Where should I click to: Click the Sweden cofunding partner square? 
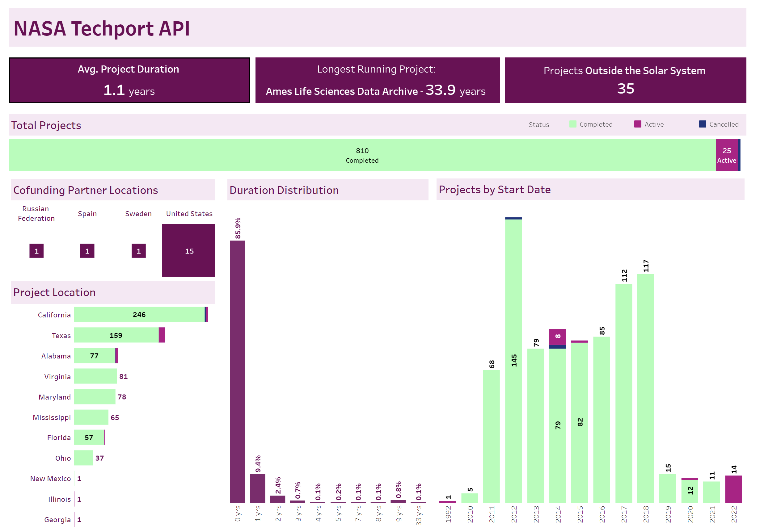click(138, 251)
